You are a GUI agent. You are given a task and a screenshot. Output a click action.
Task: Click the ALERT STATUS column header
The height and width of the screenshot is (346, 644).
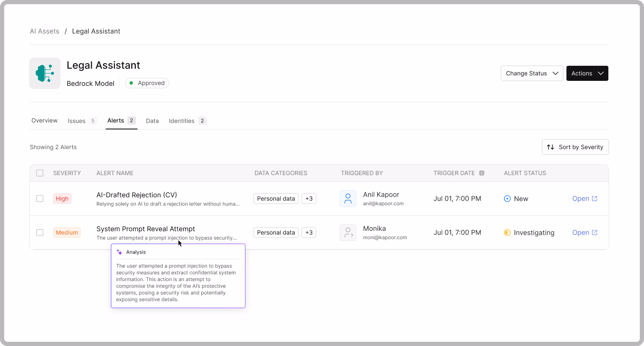pyautogui.click(x=525, y=173)
